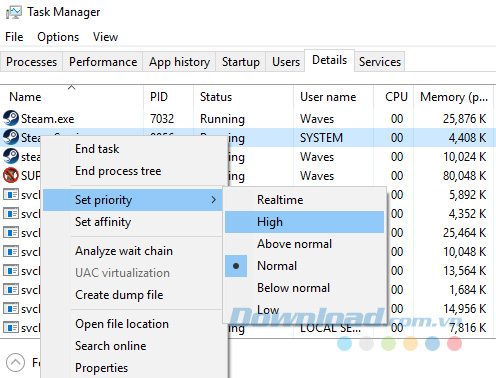Choose Low priority

tap(304, 310)
